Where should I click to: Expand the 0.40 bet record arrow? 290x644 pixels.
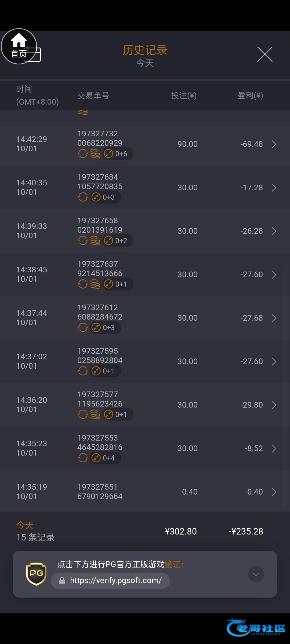click(x=274, y=492)
